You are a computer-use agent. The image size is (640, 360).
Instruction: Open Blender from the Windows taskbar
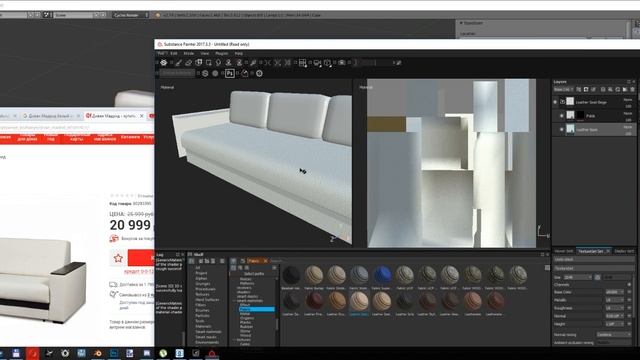tap(98, 353)
